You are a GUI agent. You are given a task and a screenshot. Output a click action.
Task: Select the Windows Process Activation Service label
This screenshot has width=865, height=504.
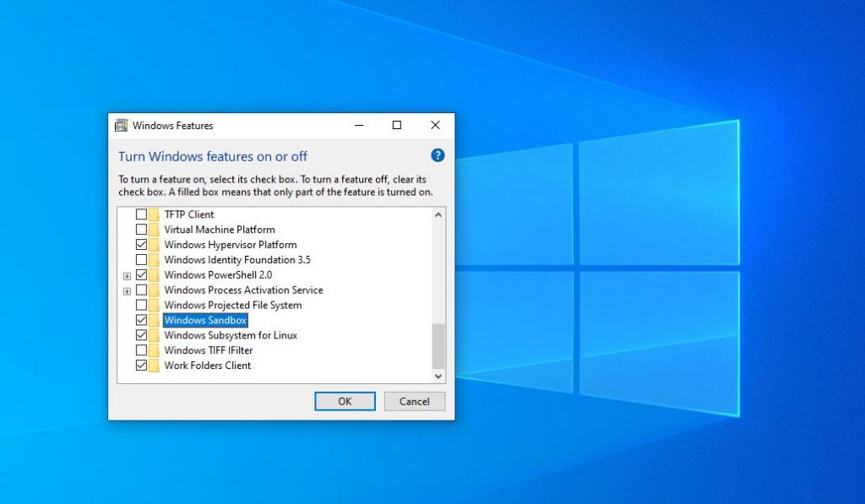243,290
